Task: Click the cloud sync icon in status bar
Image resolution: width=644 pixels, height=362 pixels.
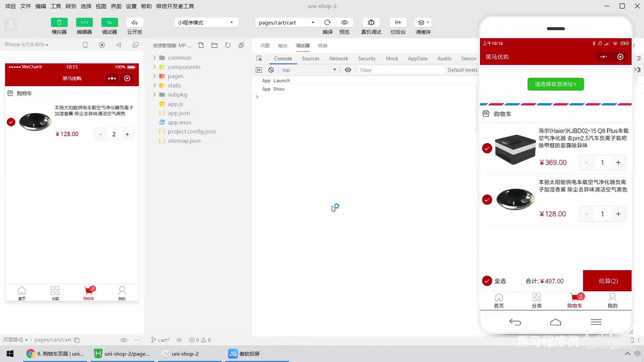Action: 179,340
